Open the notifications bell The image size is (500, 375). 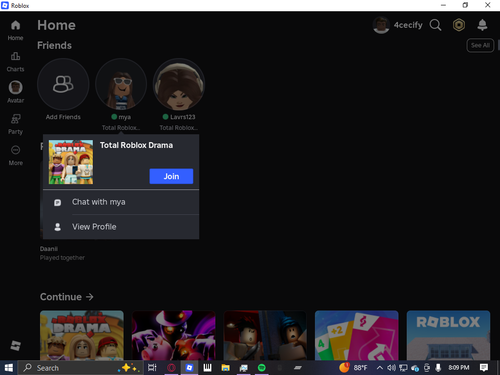click(482, 25)
